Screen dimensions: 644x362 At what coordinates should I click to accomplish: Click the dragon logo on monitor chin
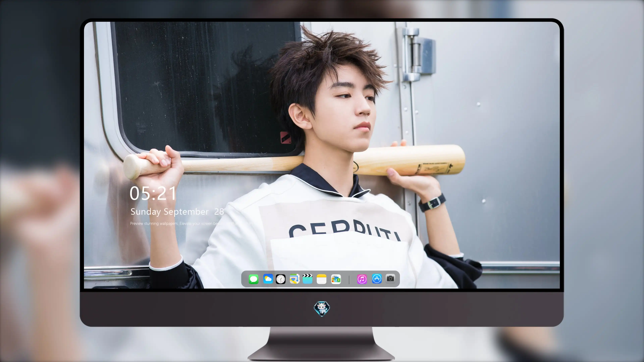point(322,309)
